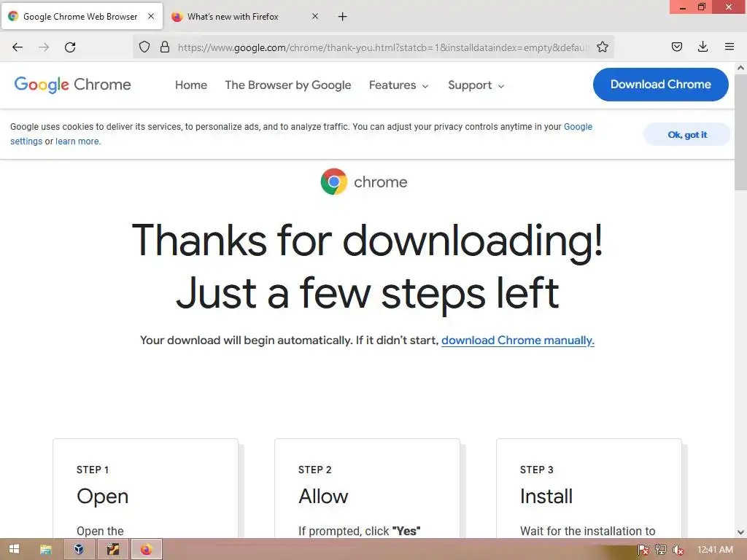747x560 pixels.
Task: Bookmark this page with the star
Action: pyautogui.click(x=603, y=47)
